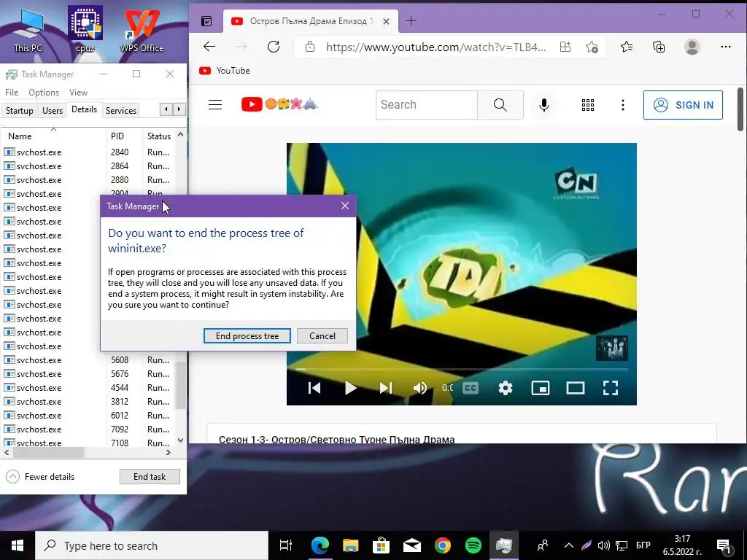The width and height of the screenshot is (747, 560).
Task: Select svchost.exe row with PID 4544
Action: tap(88, 388)
